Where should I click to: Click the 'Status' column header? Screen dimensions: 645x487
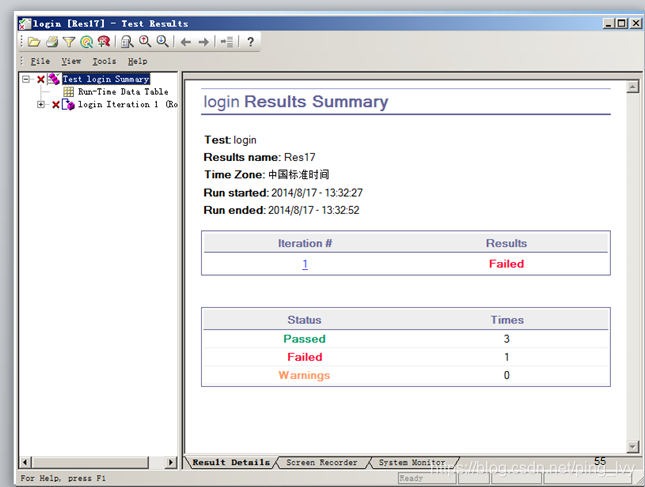coord(304,320)
